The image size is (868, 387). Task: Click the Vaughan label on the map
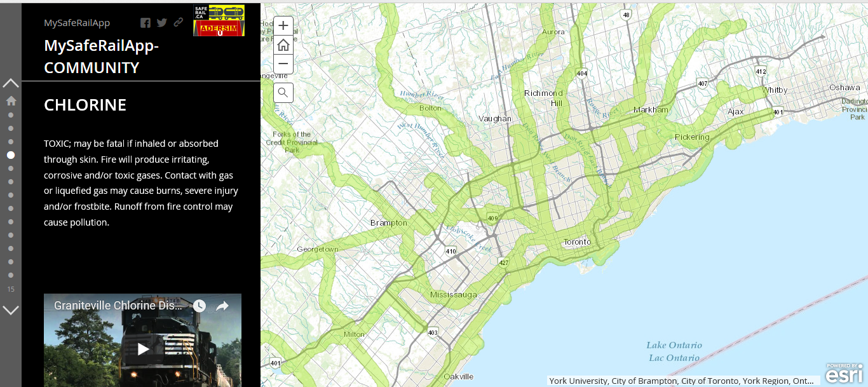[x=495, y=119]
